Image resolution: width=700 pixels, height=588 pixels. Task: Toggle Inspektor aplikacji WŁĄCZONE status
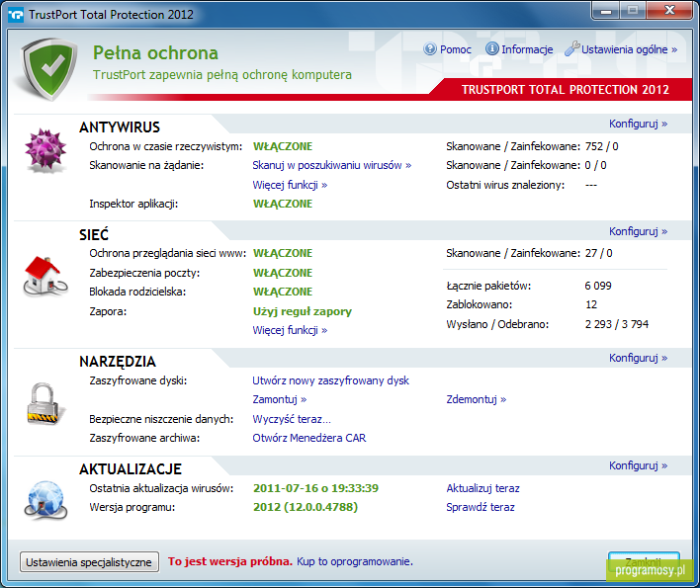(283, 204)
